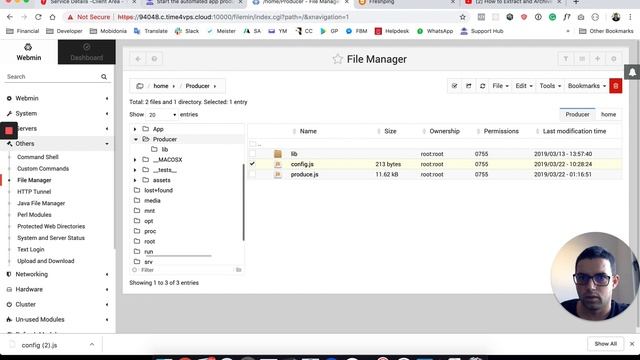Collapse the Others sidebar category
Viewport: 640px width, 360px height.
(x=57, y=144)
